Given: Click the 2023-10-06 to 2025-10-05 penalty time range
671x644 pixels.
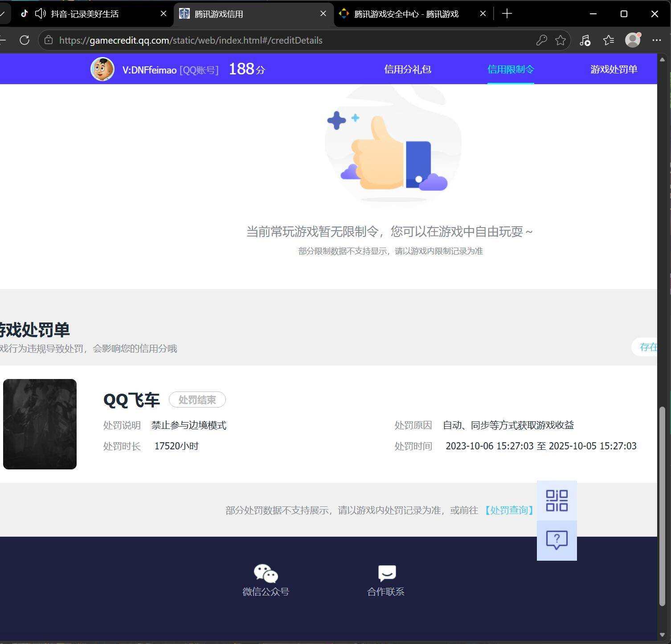Looking at the screenshot, I should pos(541,446).
